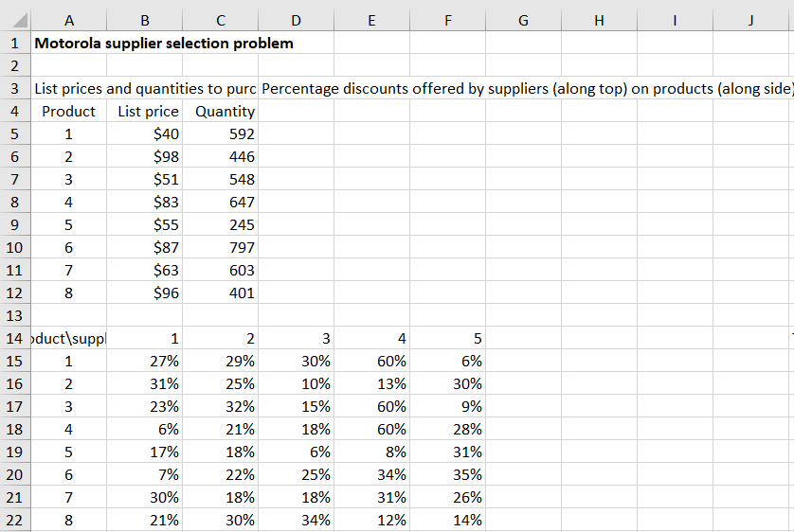Click the truncated 'duct\suppl' label cell

(x=69, y=338)
